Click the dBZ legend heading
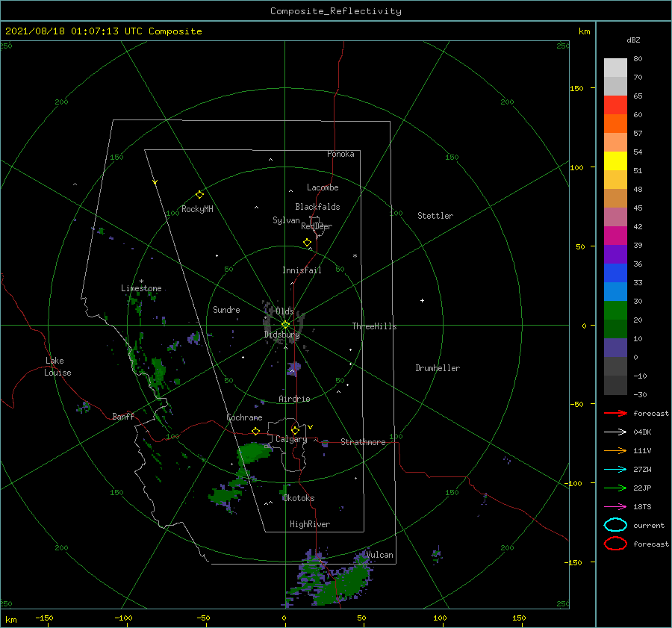Image resolution: width=672 pixels, height=628 pixels. click(x=633, y=40)
